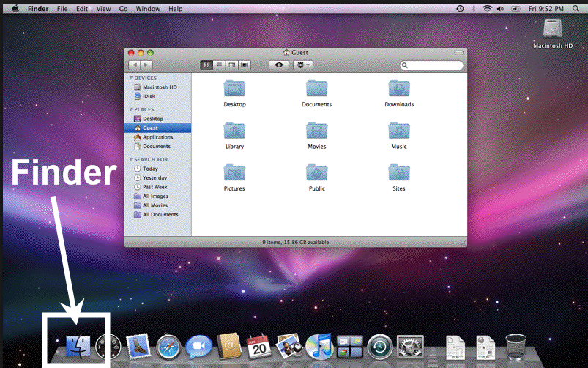
Task: Open System Preferences in the Dock
Action: [410, 346]
